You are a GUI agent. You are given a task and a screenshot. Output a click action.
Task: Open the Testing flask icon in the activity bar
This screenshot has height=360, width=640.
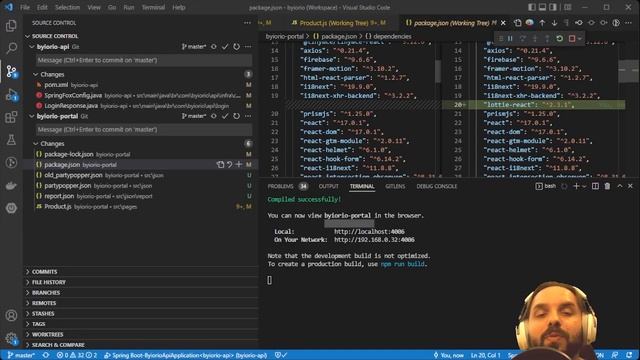(x=11, y=140)
